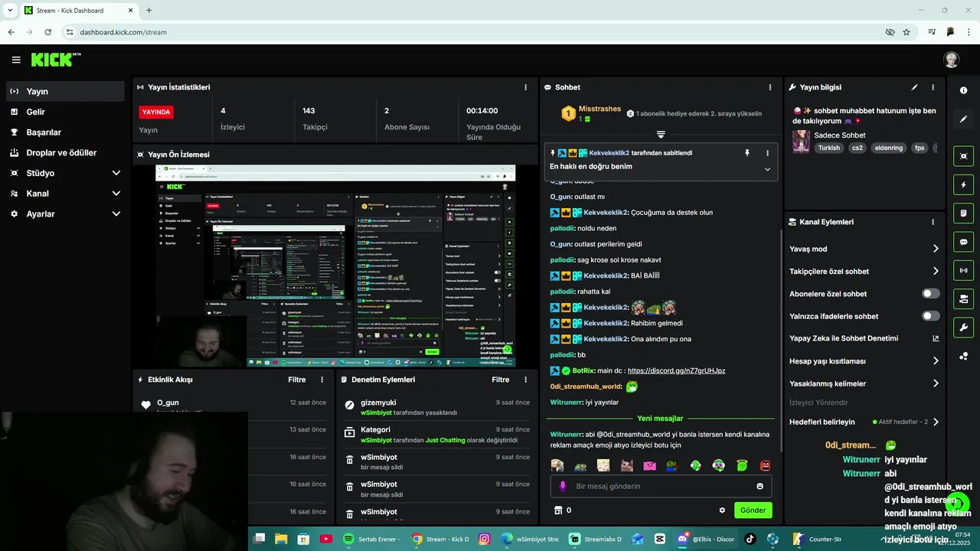Toggle the channel actions widget icon in right sidebar

tap(963, 298)
